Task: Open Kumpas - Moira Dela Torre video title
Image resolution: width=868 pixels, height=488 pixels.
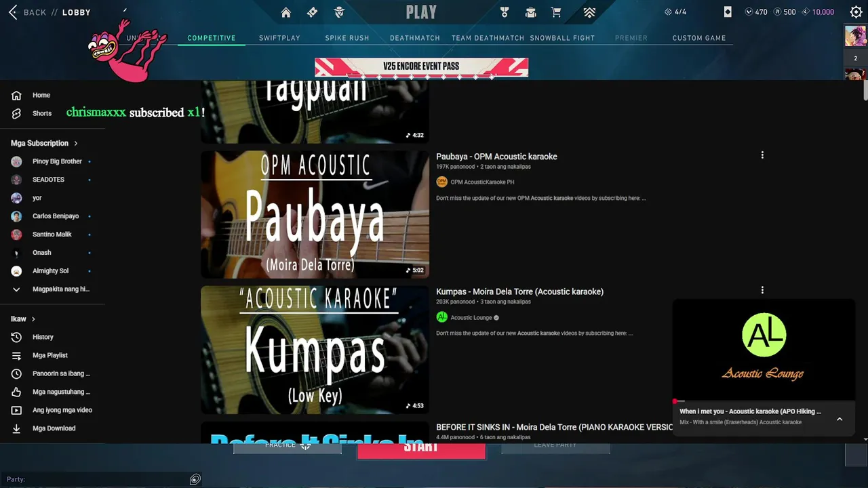Action: click(x=519, y=291)
